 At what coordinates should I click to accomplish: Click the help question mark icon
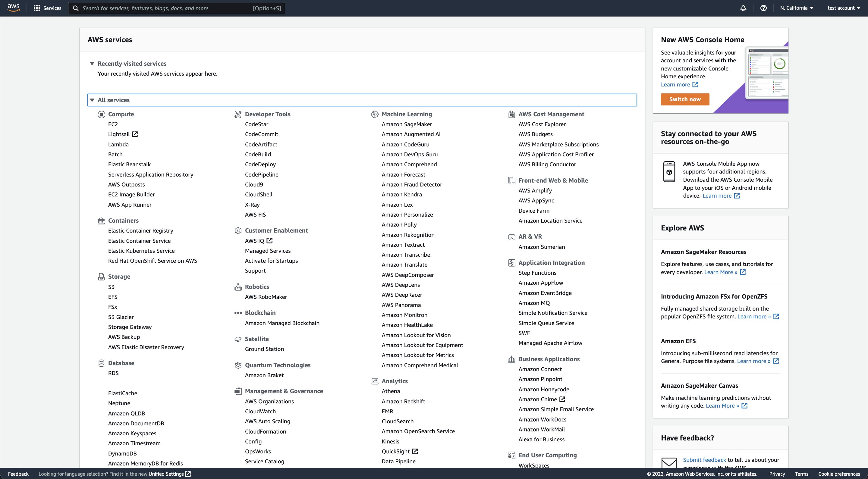tap(763, 8)
